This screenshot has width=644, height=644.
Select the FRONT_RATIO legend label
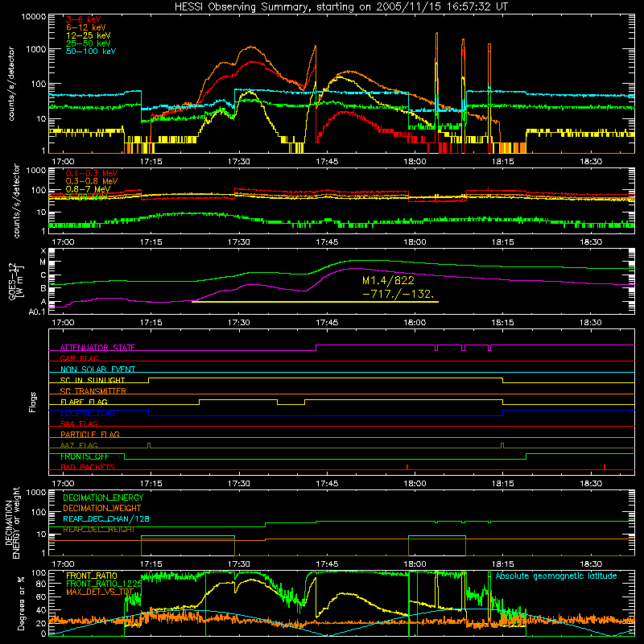tap(92, 576)
